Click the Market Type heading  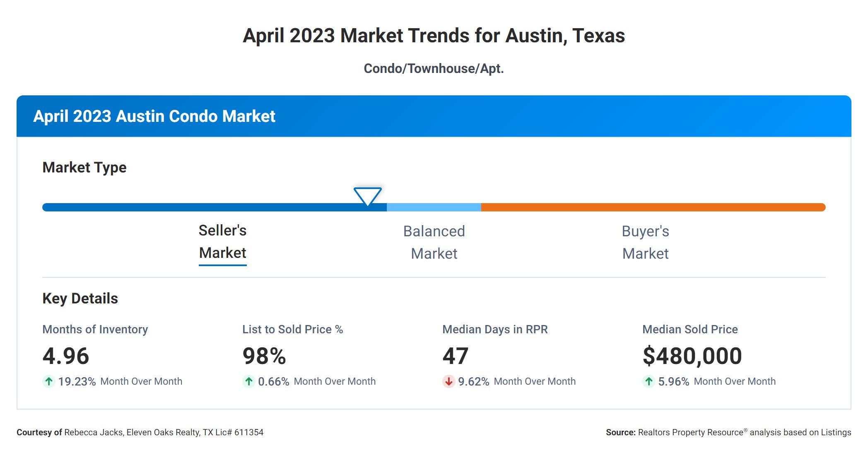pyautogui.click(x=84, y=167)
